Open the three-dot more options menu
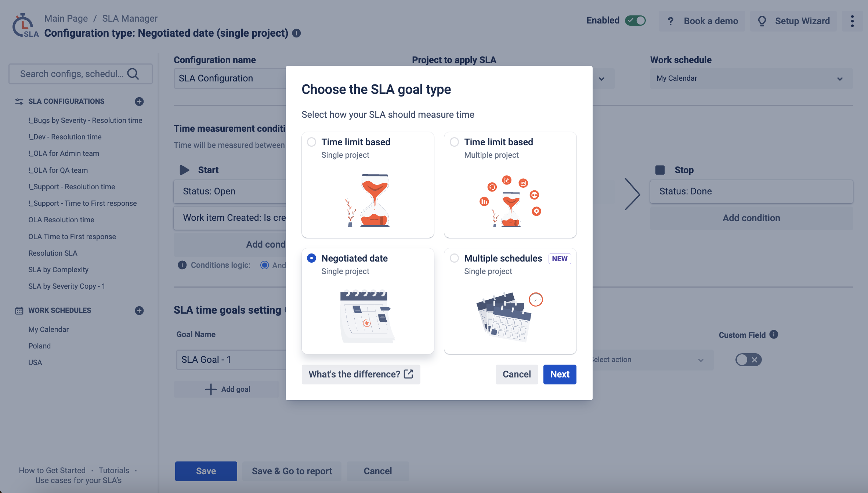This screenshot has width=868, height=493. 852,21
